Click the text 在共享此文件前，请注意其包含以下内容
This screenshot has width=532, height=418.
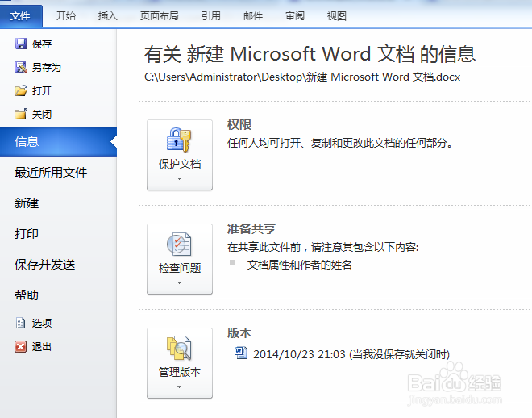322,247
